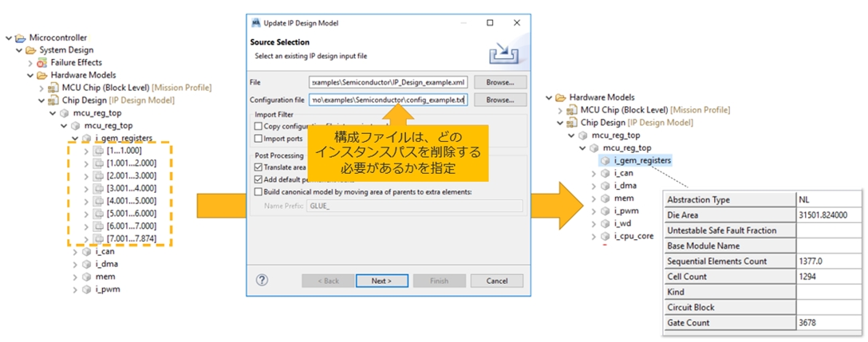This screenshot has height=342, width=868.
Task: Select the Gate Count value 3678
Action: point(807,323)
